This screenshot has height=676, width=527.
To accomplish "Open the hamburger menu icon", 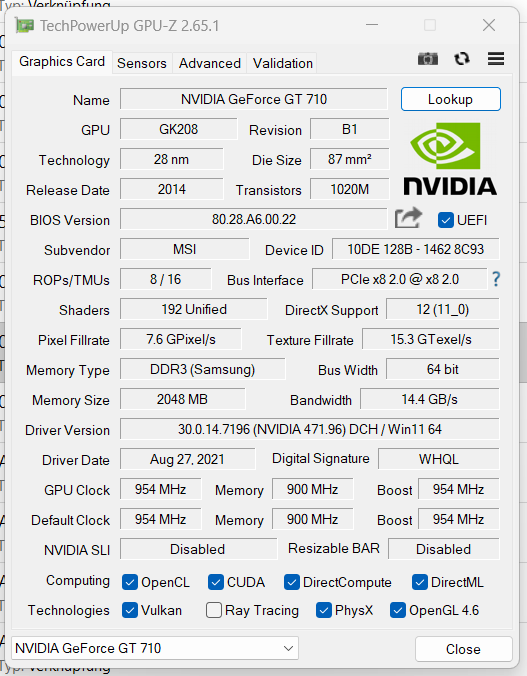I will 496,59.
